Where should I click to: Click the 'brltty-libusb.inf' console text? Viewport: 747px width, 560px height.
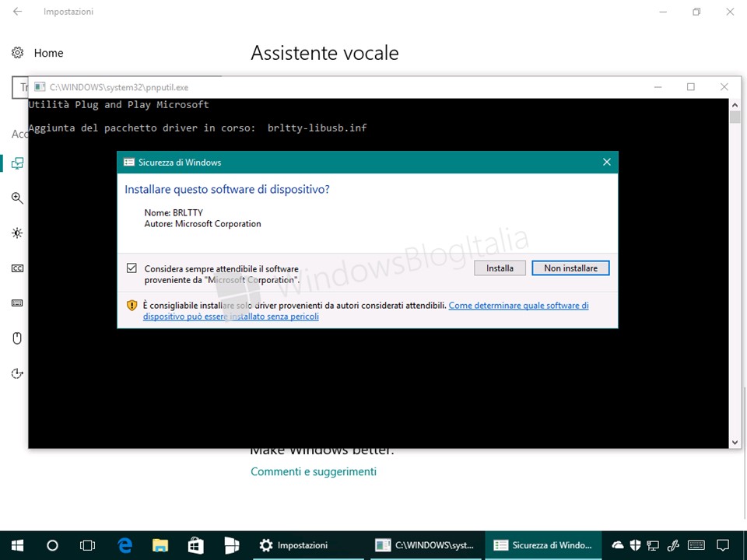coord(317,128)
